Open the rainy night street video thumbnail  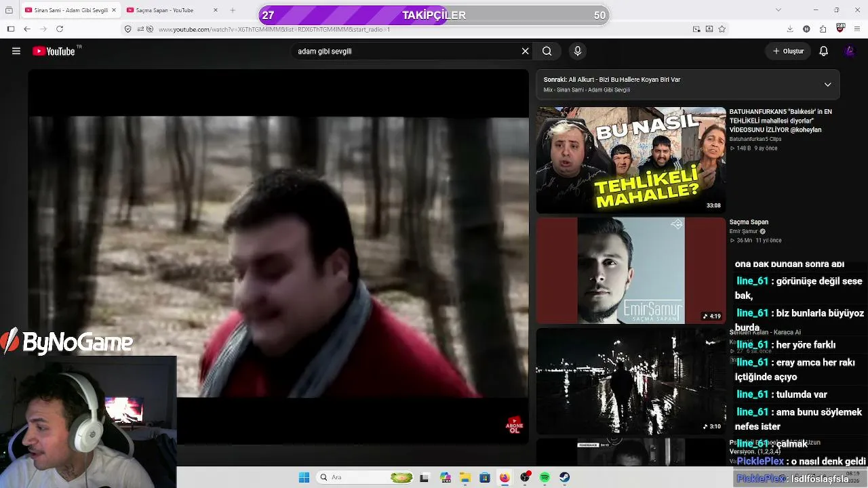tap(631, 381)
